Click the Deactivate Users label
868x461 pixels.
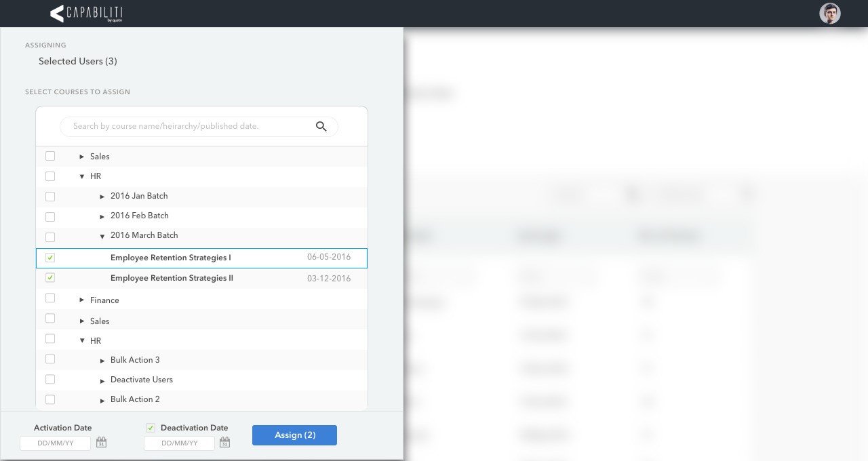click(142, 380)
